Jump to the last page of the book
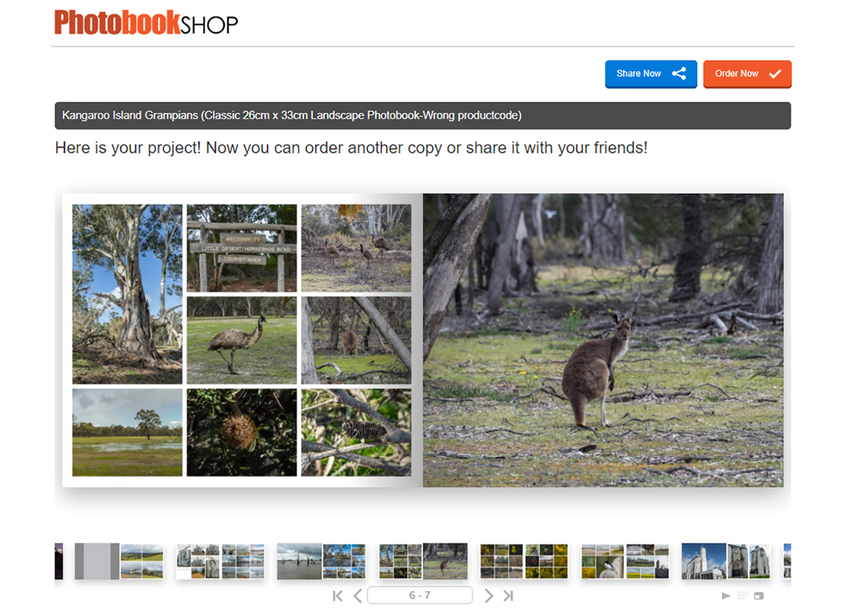Screen dimensions: 863x616 click(x=508, y=596)
